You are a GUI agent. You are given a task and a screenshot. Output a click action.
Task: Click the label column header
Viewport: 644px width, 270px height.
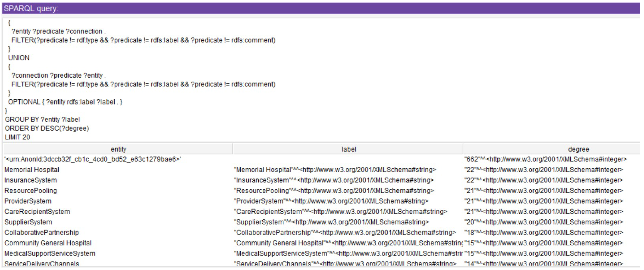pos(349,149)
